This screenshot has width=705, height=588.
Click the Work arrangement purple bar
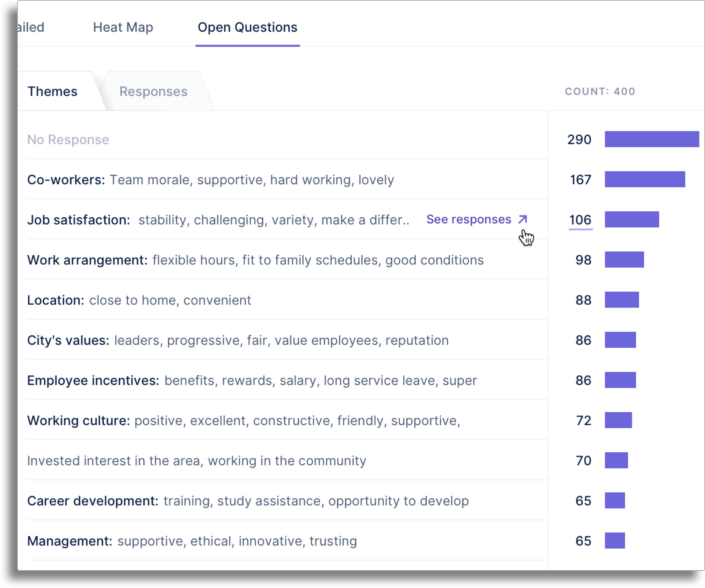(x=624, y=260)
